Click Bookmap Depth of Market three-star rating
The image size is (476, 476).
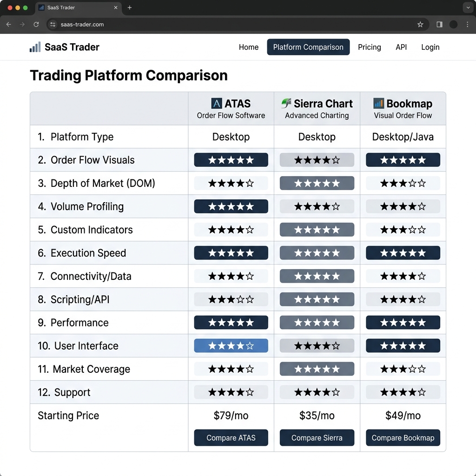click(x=403, y=183)
